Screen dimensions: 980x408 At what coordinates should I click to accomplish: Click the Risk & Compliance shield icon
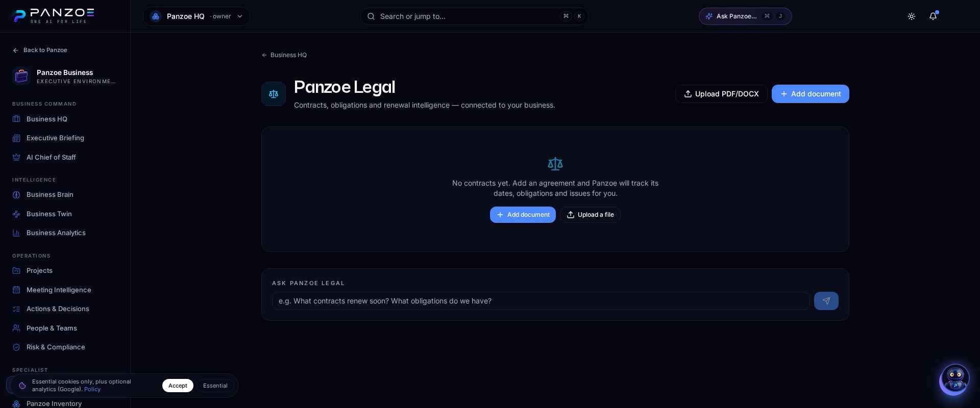16,347
